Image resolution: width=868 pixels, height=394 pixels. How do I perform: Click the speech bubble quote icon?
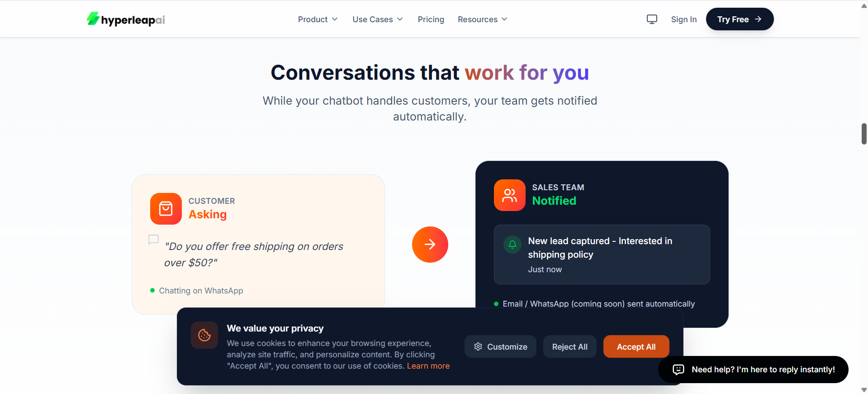tap(154, 240)
